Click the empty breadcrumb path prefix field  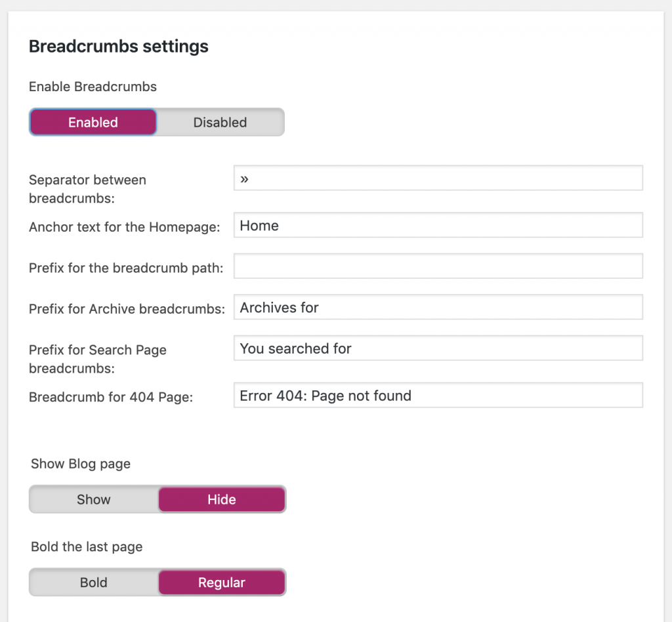(438, 266)
